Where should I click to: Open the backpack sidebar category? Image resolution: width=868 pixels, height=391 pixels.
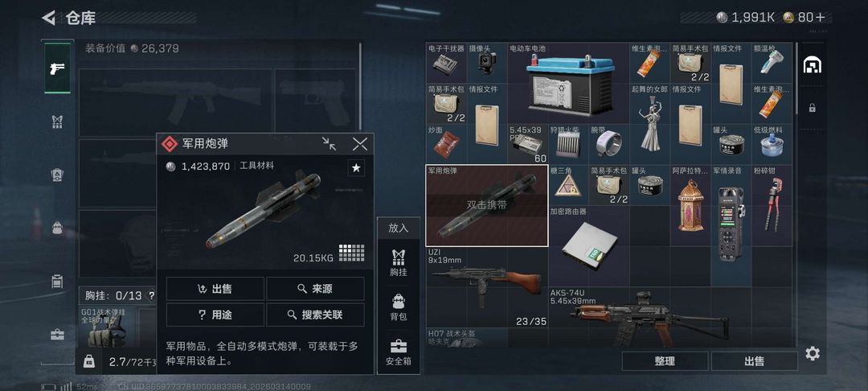coord(57,228)
